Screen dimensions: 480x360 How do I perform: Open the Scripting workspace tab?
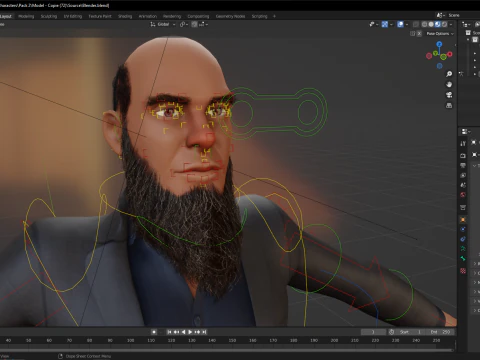point(260,16)
